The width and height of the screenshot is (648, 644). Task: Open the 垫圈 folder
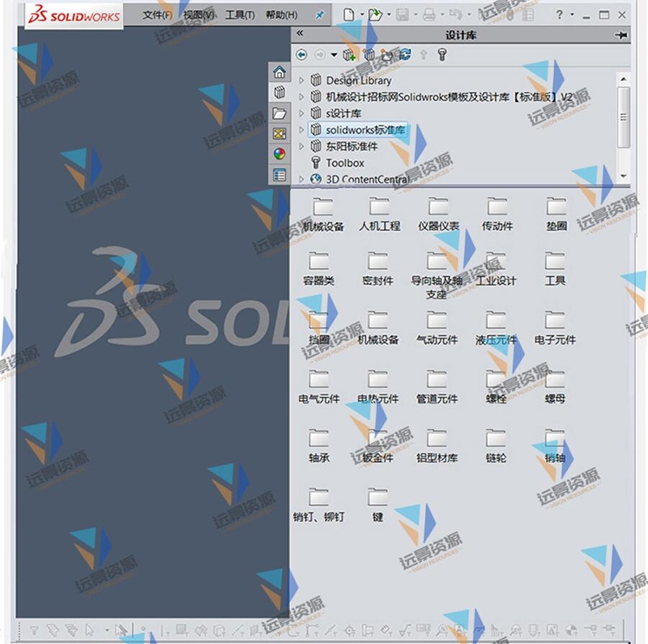[556, 215]
